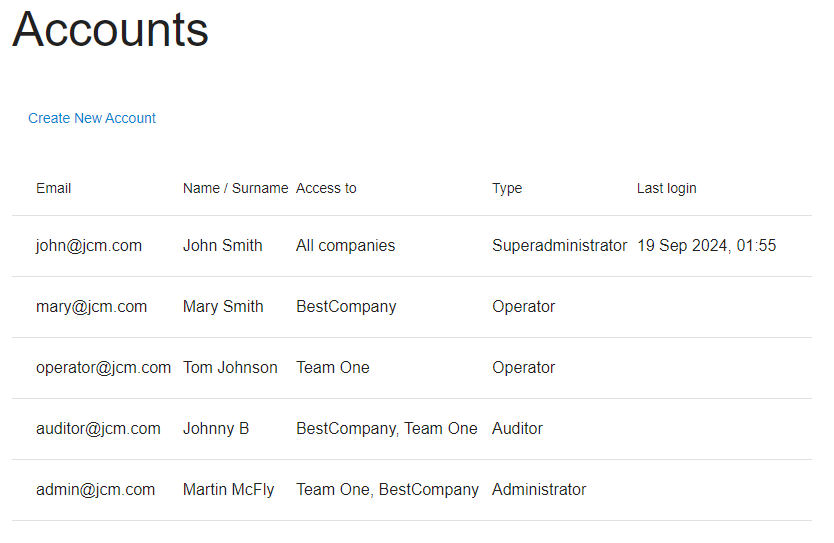This screenshot has width=834, height=543.
Task: Select the Superadministrator type cell
Action: coord(560,246)
